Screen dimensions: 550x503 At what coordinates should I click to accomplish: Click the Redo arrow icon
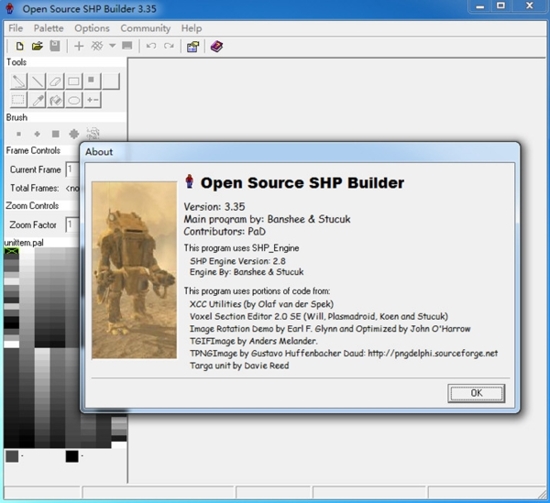(x=169, y=46)
